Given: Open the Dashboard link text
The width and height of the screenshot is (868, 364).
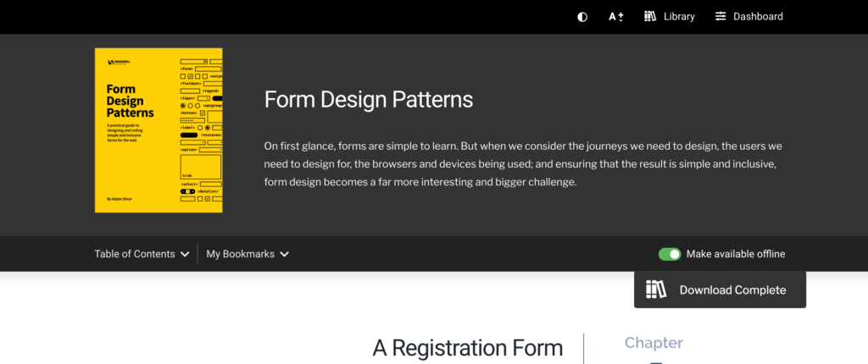Looking at the screenshot, I should tap(758, 17).
